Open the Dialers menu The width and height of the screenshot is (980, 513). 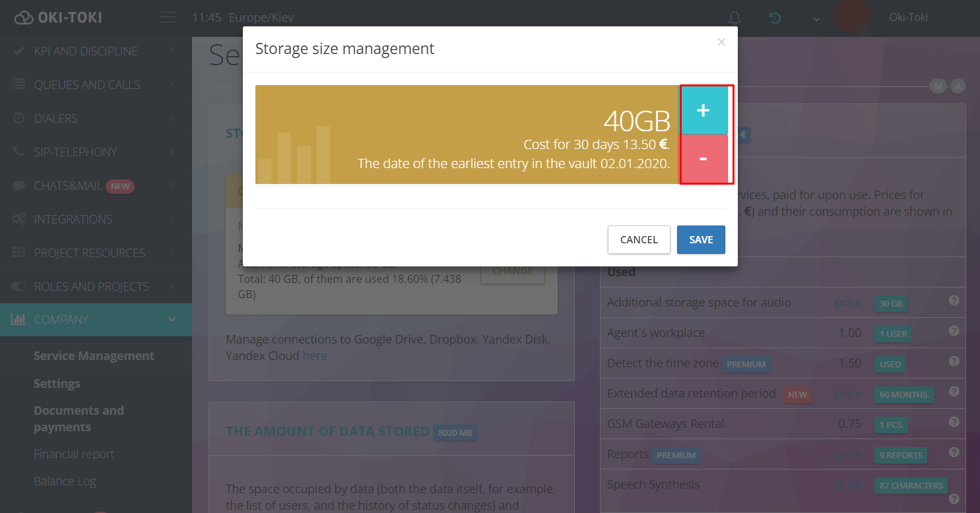[56, 119]
